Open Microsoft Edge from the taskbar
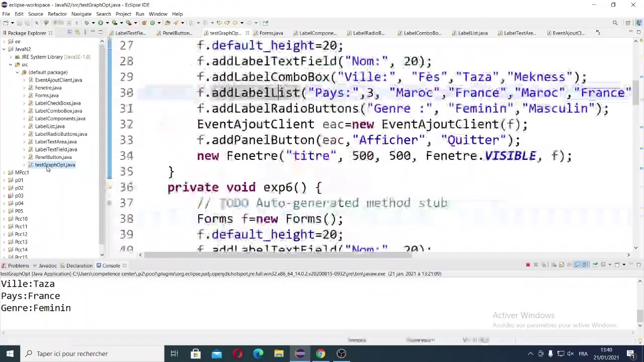The image size is (644, 362). point(258,353)
